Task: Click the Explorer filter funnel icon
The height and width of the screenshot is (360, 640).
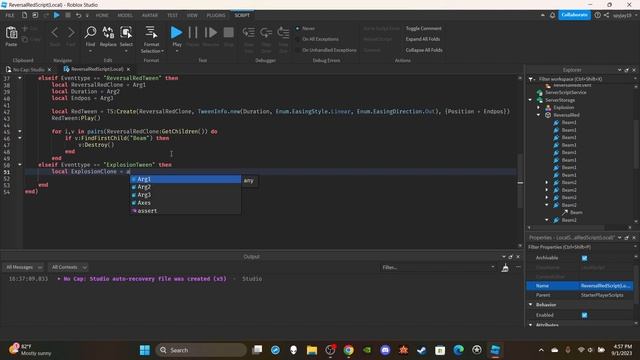Action: (531, 79)
